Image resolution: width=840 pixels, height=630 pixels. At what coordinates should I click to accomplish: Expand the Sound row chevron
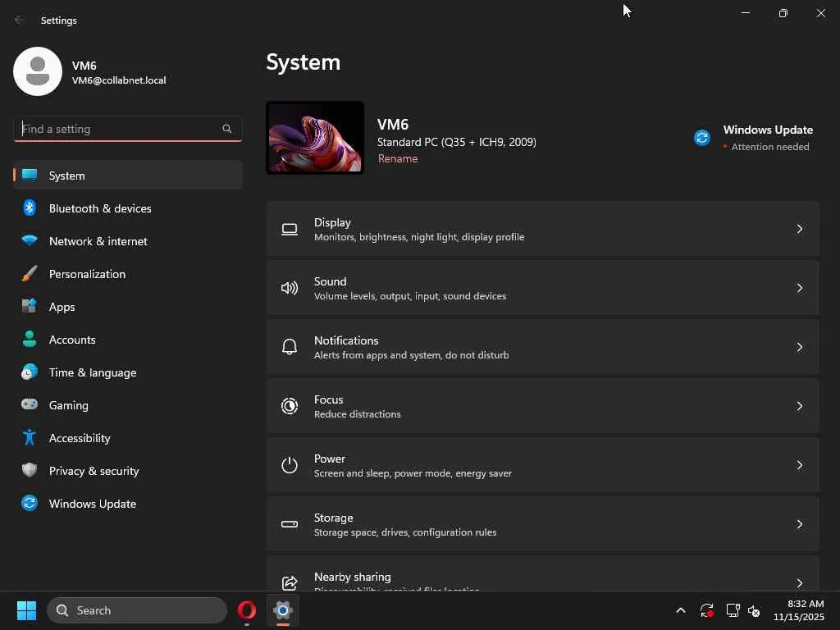pyautogui.click(x=799, y=288)
